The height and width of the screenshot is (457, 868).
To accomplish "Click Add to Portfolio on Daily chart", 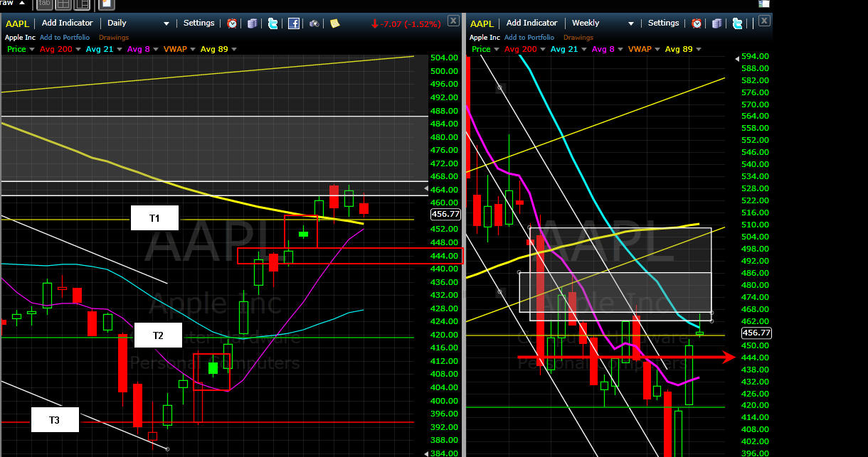I will click(x=65, y=37).
